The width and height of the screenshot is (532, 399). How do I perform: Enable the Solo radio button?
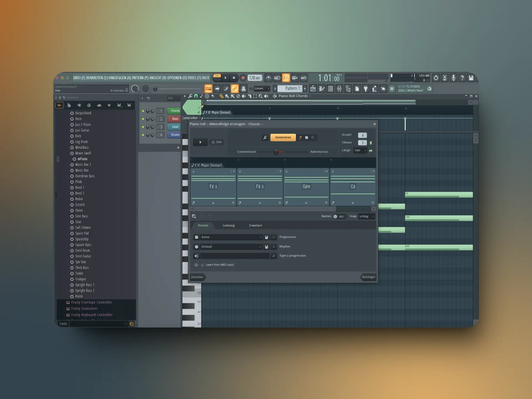213,142
